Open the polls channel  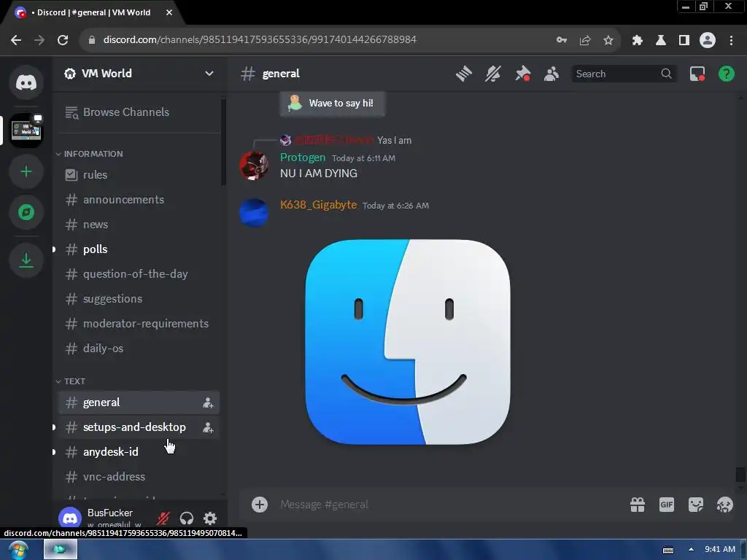pyautogui.click(x=138, y=249)
